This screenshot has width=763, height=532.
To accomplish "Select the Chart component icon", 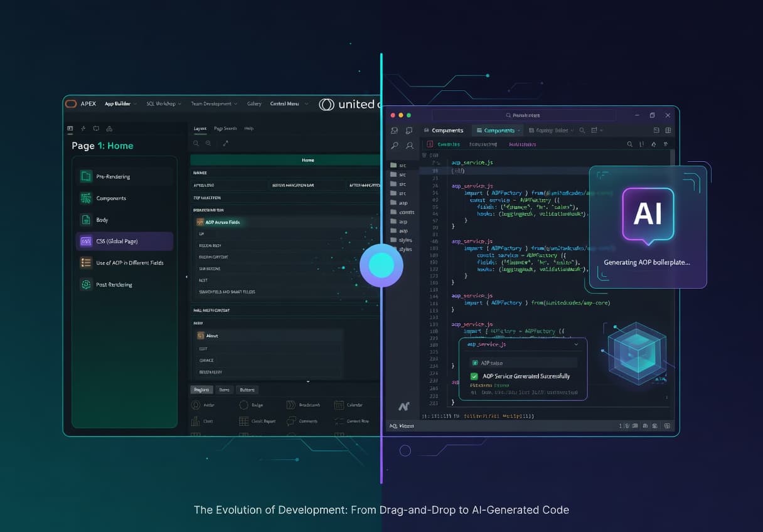I will coord(195,421).
